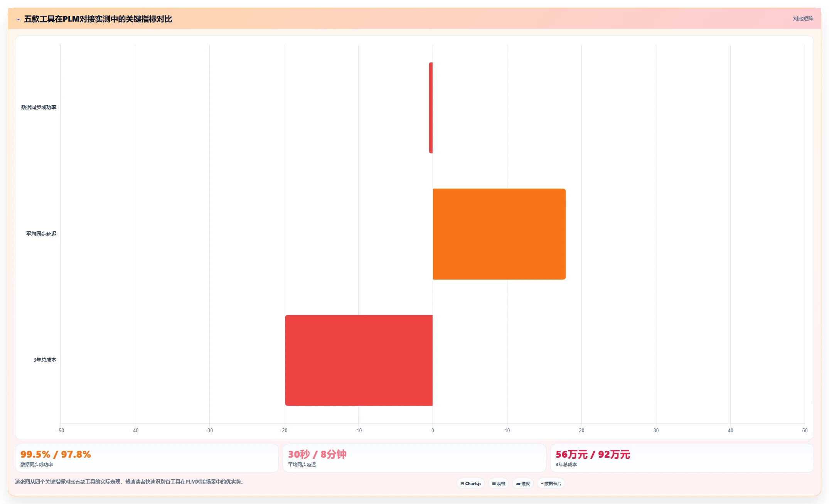Image resolution: width=829 pixels, height=504 pixels.
Task: Click the -10 x-axis tick label
Action: click(358, 430)
